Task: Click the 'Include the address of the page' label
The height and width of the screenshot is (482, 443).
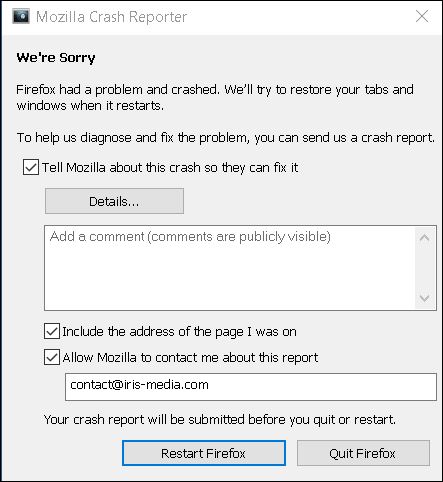Action: (179, 331)
